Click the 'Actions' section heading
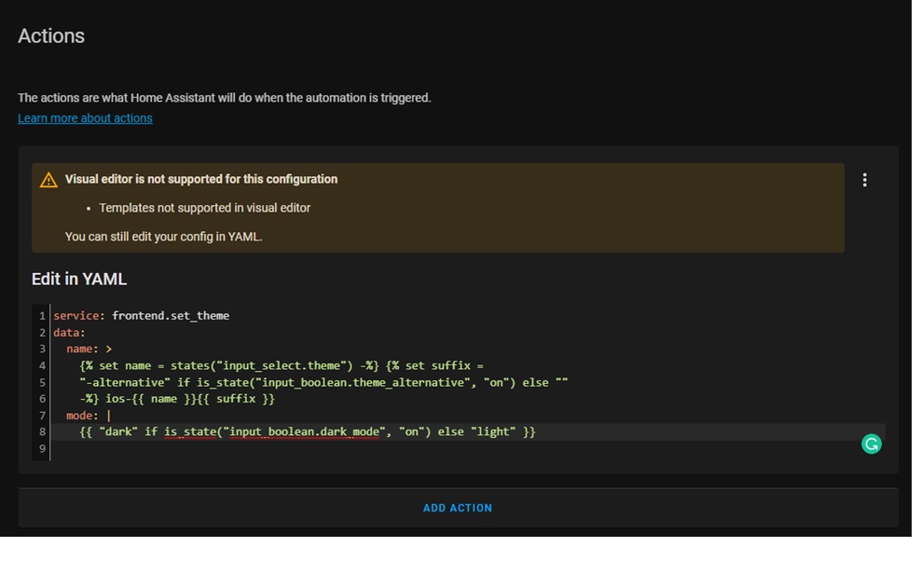The width and height of the screenshot is (921, 588). (51, 36)
